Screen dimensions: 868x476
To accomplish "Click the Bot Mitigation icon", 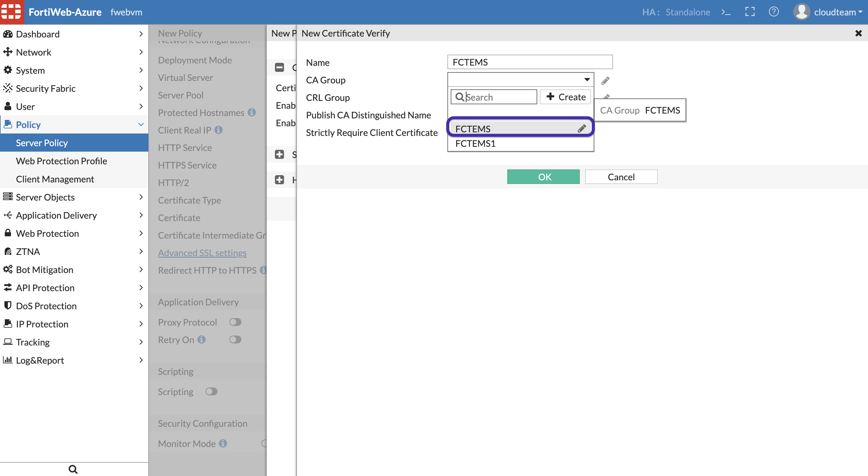I will pyautogui.click(x=8, y=269).
